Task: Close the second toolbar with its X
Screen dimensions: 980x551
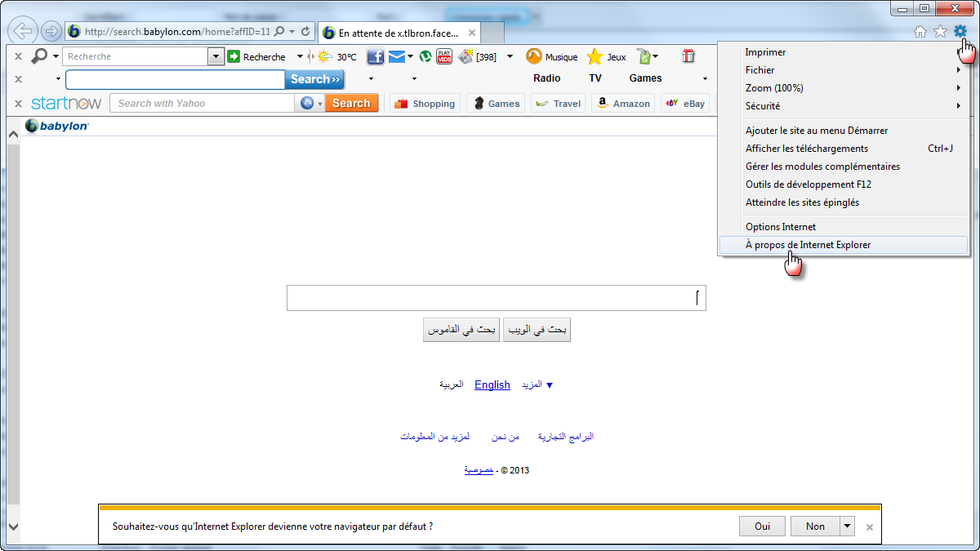Action: pyautogui.click(x=18, y=79)
